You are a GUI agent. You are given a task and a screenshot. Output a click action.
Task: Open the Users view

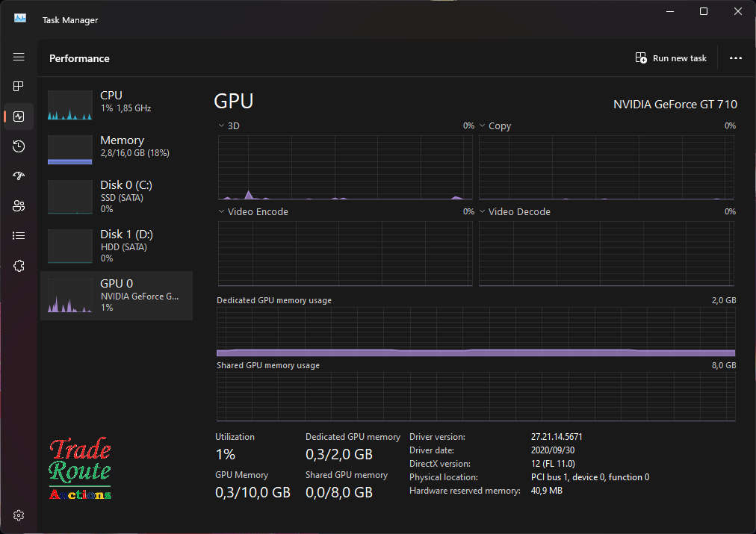point(19,205)
